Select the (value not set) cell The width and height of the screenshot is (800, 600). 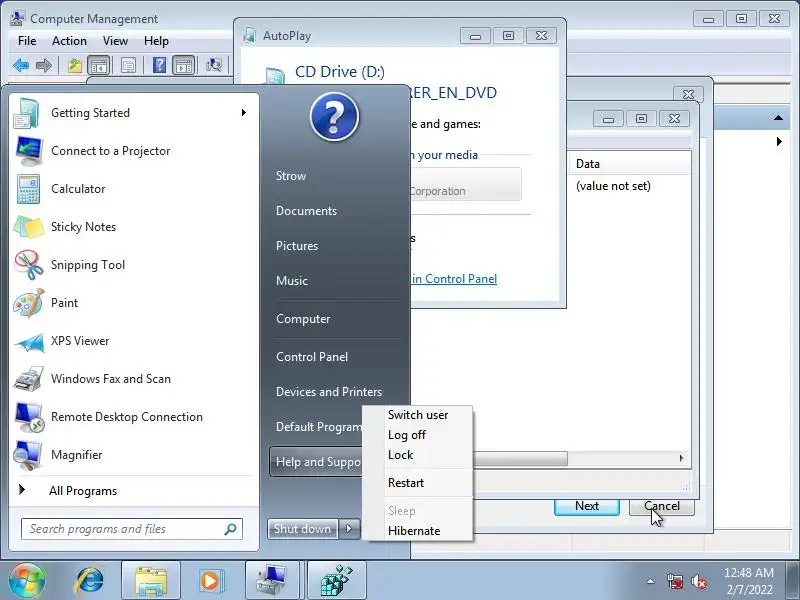613,186
